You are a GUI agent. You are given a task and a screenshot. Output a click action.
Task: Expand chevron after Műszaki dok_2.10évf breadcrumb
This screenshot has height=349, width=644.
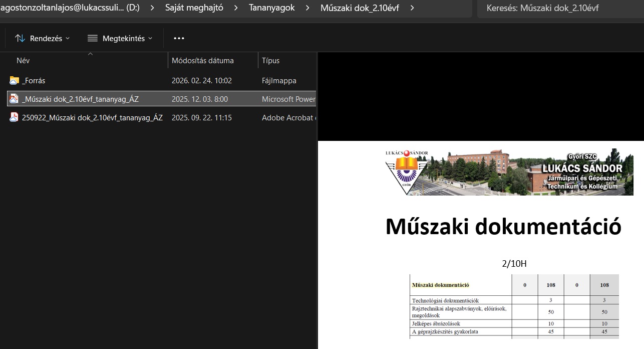pos(412,8)
